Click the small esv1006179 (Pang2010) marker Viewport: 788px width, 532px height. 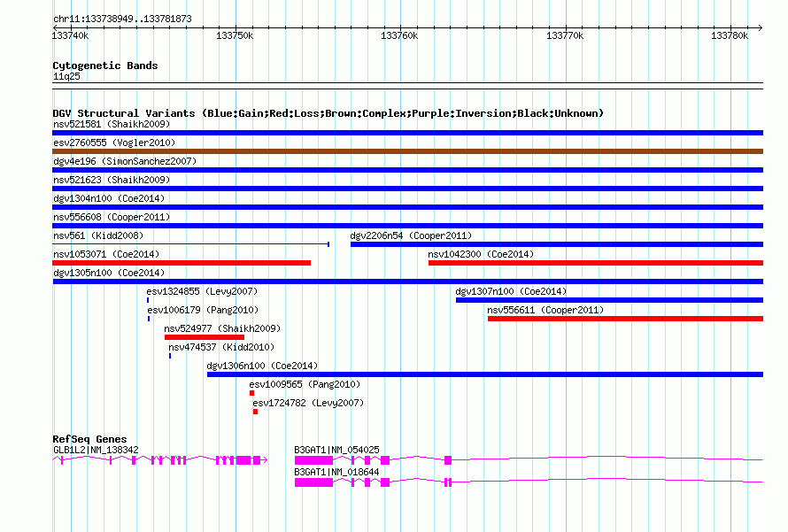[149, 319]
